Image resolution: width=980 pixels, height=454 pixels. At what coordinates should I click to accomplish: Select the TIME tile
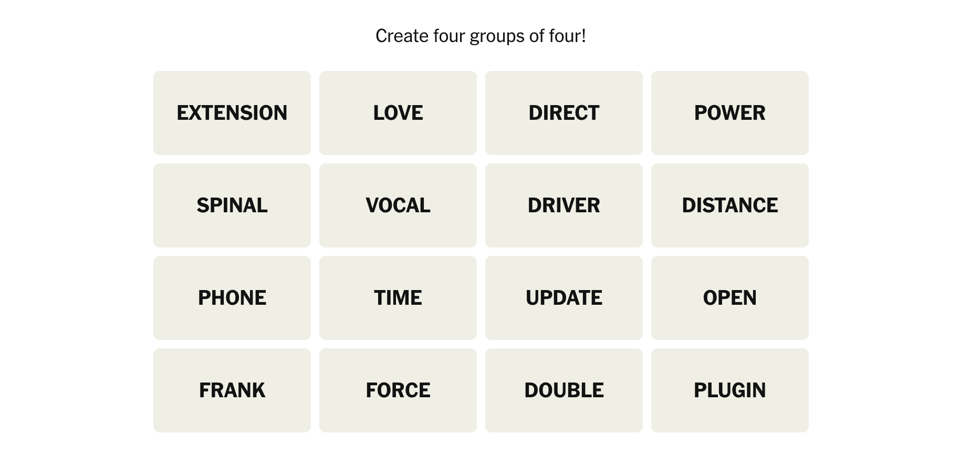pyautogui.click(x=398, y=298)
